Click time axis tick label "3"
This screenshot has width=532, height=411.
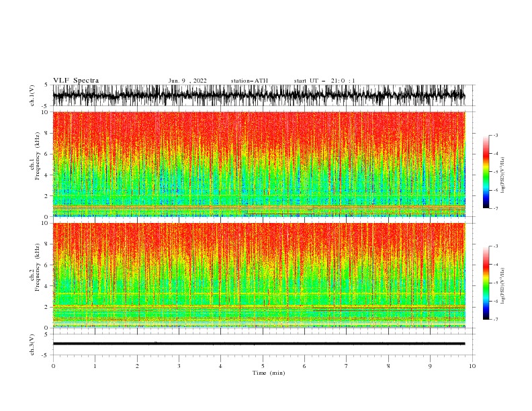click(x=179, y=366)
